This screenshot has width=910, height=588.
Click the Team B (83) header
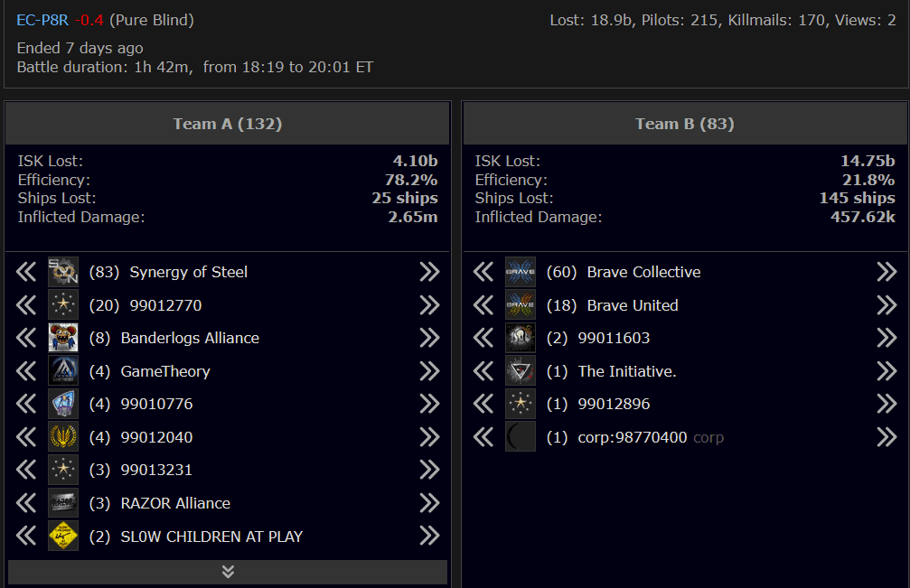click(x=685, y=124)
